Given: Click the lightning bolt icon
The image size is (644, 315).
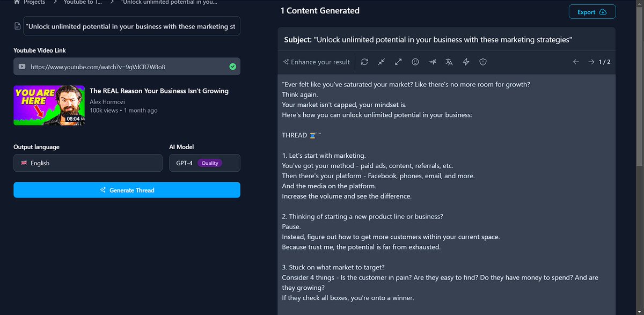Looking at the screenshot, I should 466,62.
